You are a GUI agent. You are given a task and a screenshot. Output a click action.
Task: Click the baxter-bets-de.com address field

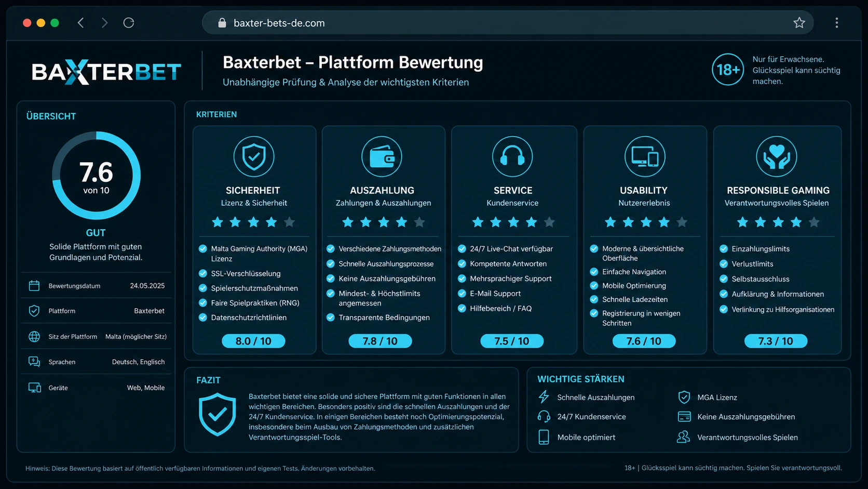pos(507,23)
